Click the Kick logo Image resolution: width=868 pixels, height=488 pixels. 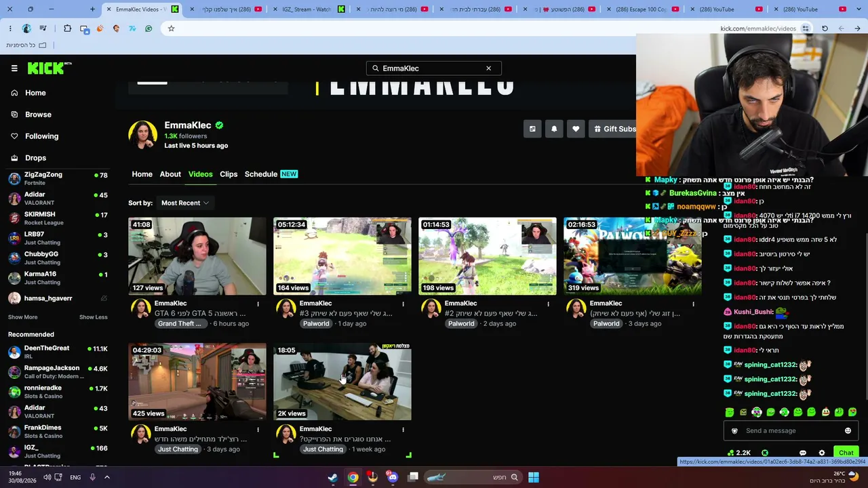click(50, 68)
